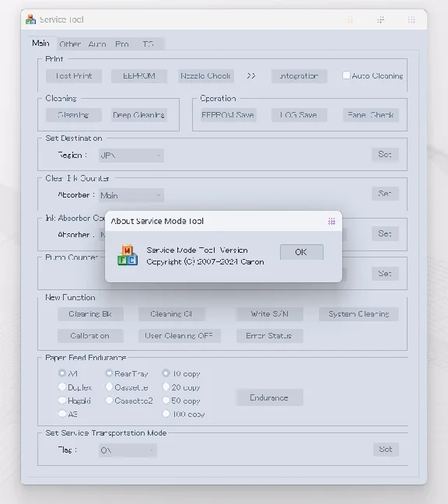Select the A4 paper radio button

coord(62,373)
